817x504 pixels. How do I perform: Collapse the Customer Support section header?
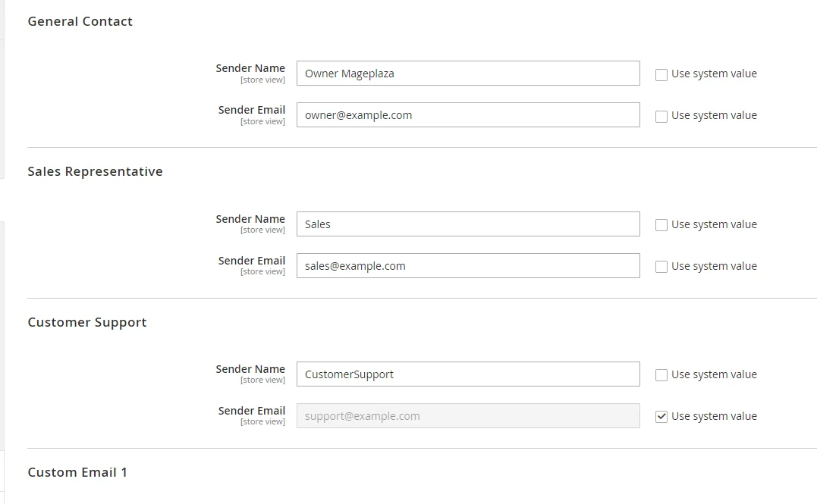click(x=86, y=322)
